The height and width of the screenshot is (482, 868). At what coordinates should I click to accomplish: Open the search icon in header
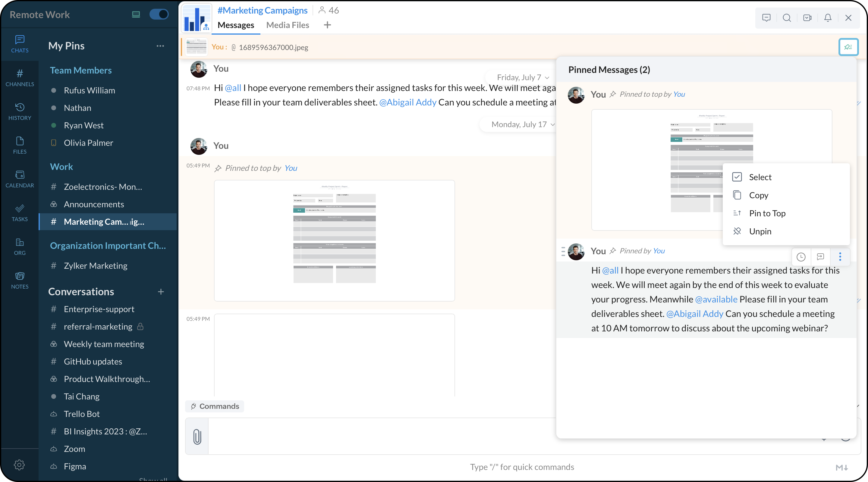(787, 18)
